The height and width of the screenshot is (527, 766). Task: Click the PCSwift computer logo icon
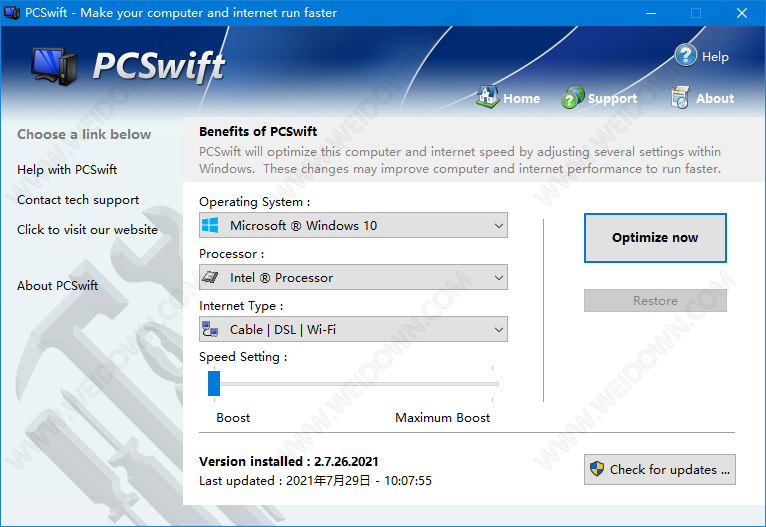point(54,66)
